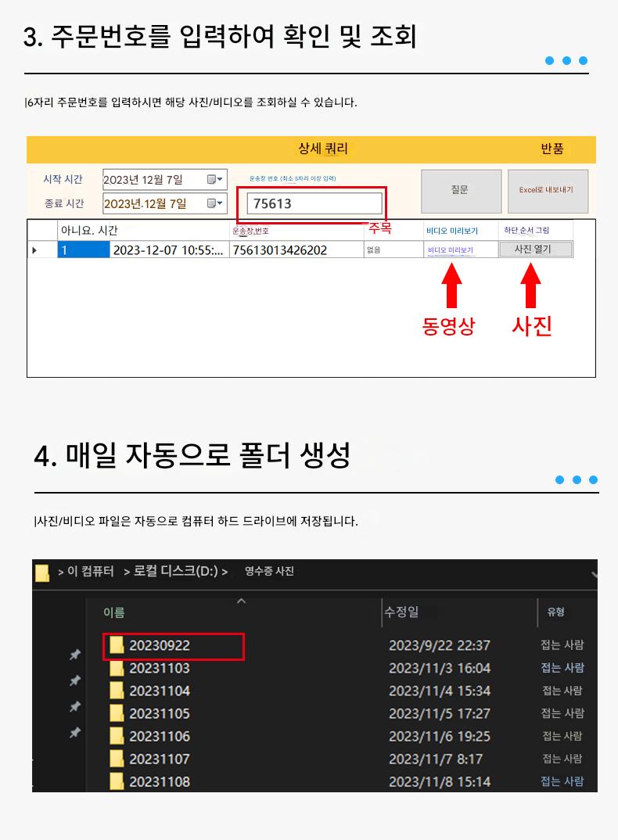The height and width of the screenshot is (840, 618).
Task: Open the 종료 시간 date picker dropdown
Action: [215, 203]
